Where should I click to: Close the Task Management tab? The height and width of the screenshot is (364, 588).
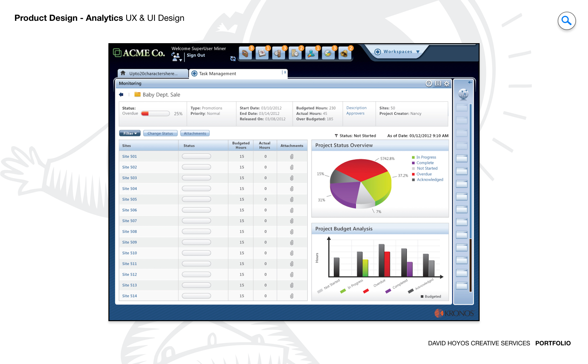point(285,72)
